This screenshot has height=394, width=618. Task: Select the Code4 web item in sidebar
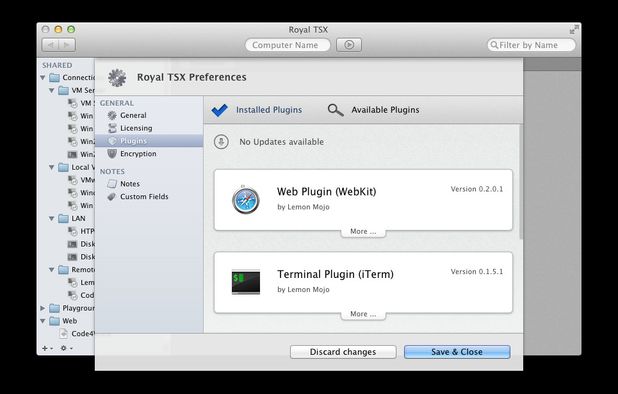coord(77,334)
